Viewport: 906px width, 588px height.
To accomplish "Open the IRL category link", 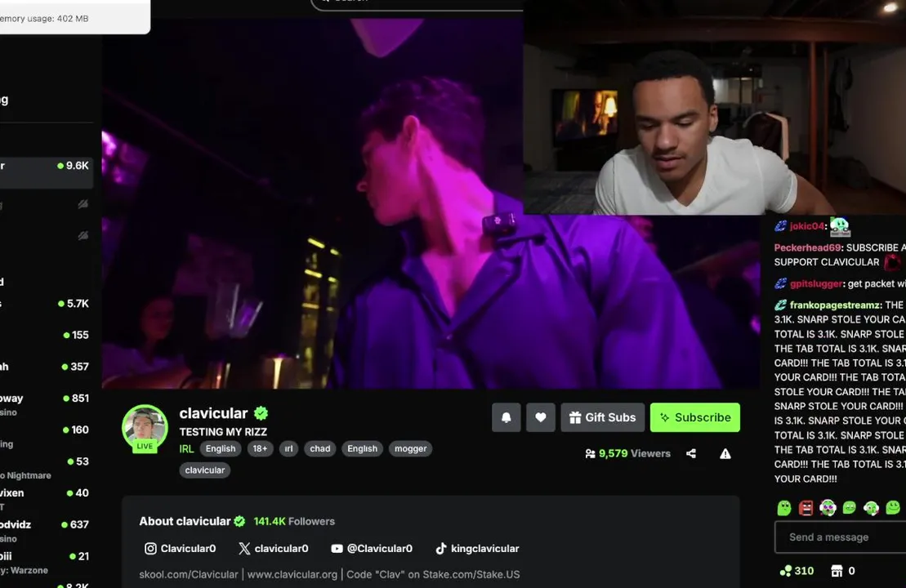I will 186,449.
